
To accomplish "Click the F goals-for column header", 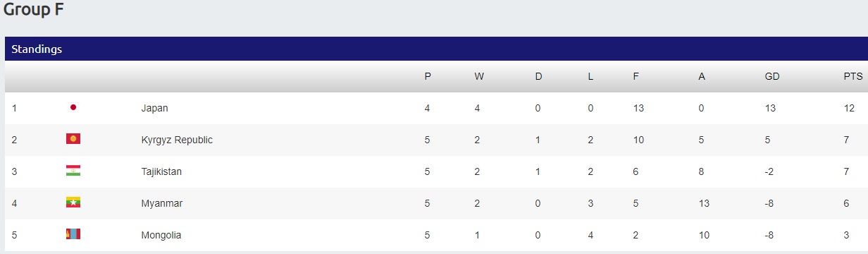I will tap(636, 76).
